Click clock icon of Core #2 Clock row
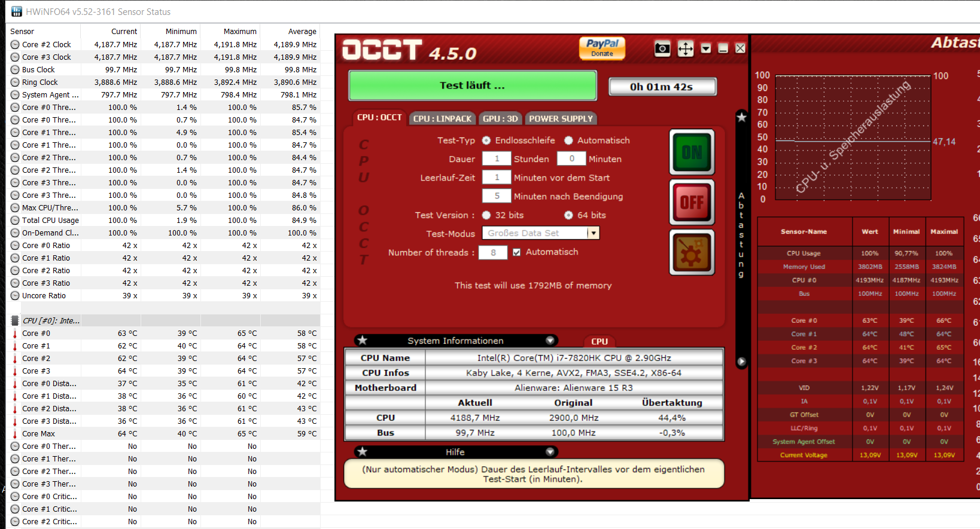This screenshot has width=980, height=529. (x=15, y=44)
